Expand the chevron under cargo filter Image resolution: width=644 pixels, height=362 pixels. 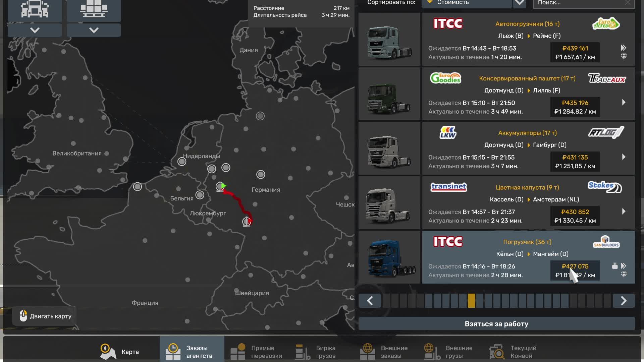coord(94,30)
